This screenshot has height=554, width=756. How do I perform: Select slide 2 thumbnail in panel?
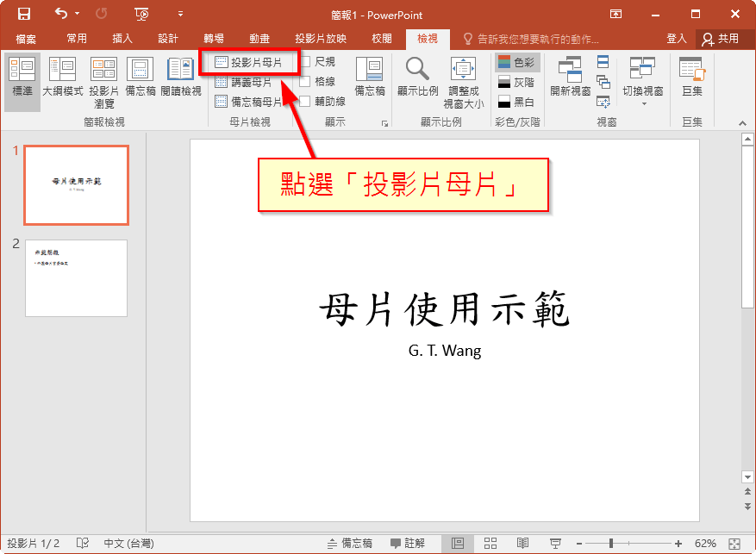pos(77,277)
